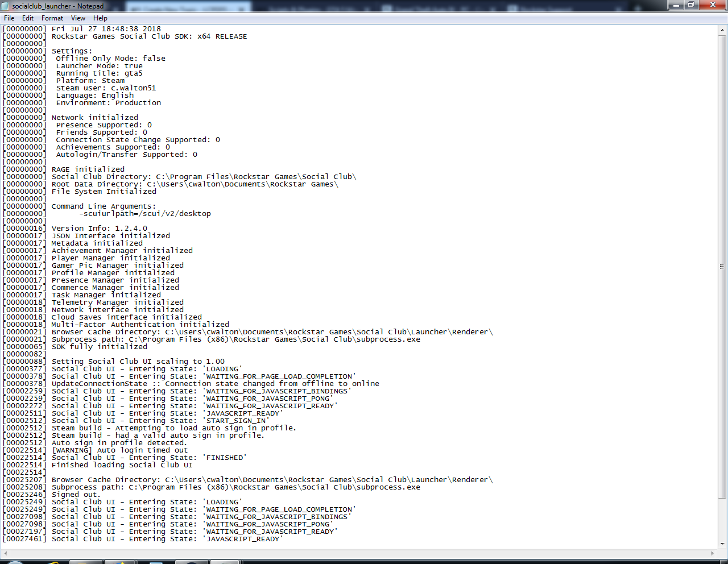Screen dimensions: 728x564
Task: Click the 'START_SIGN_IN' state line
Action: (x=161, y=421)
